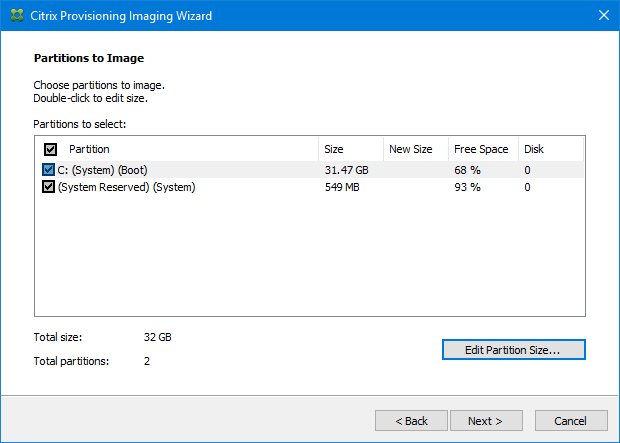Viewport: 620px width, 443px height.
Task: Click the 68 % free space value
Action: pos(467,170)
